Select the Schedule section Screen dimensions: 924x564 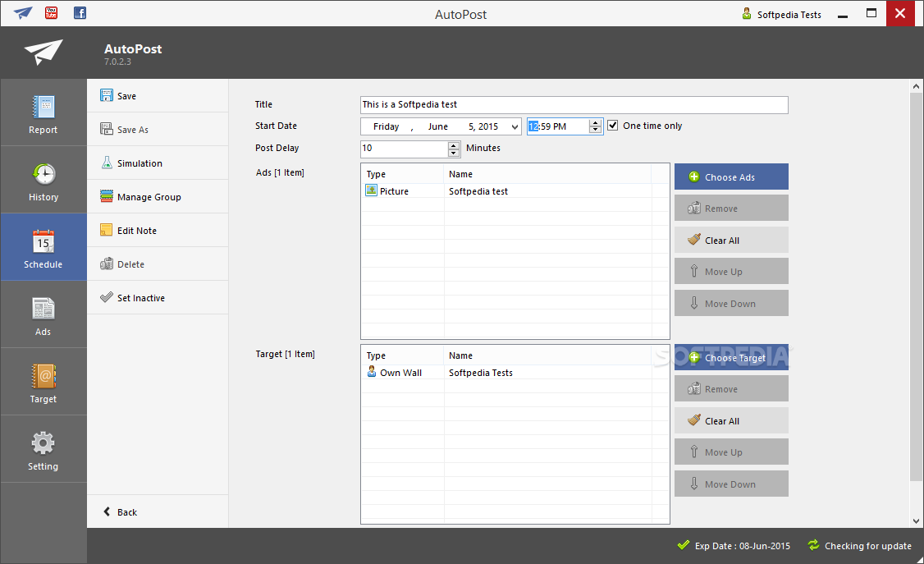click(43, 247)
